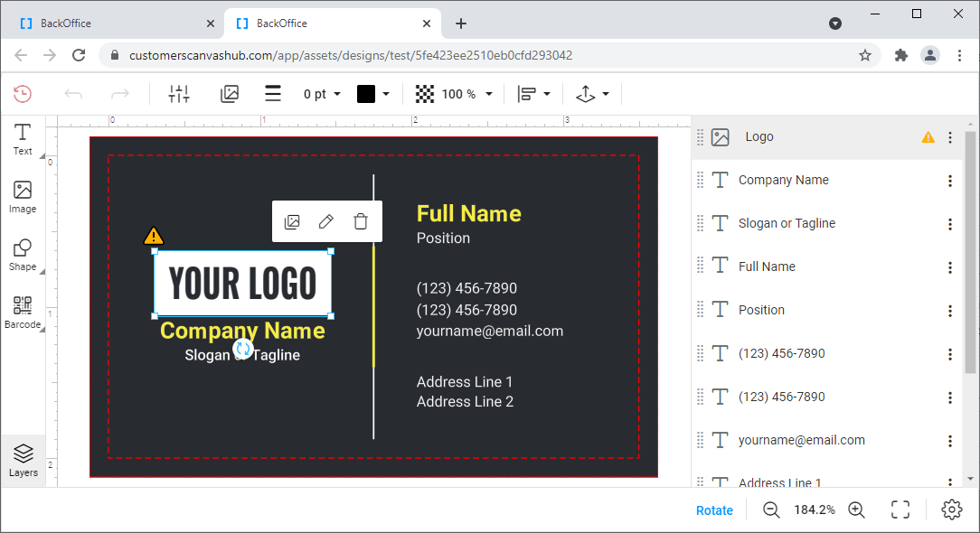Click the warning icon on the Logo layer
Viewport: 980px width, 533px height.
tap(928, 136)
